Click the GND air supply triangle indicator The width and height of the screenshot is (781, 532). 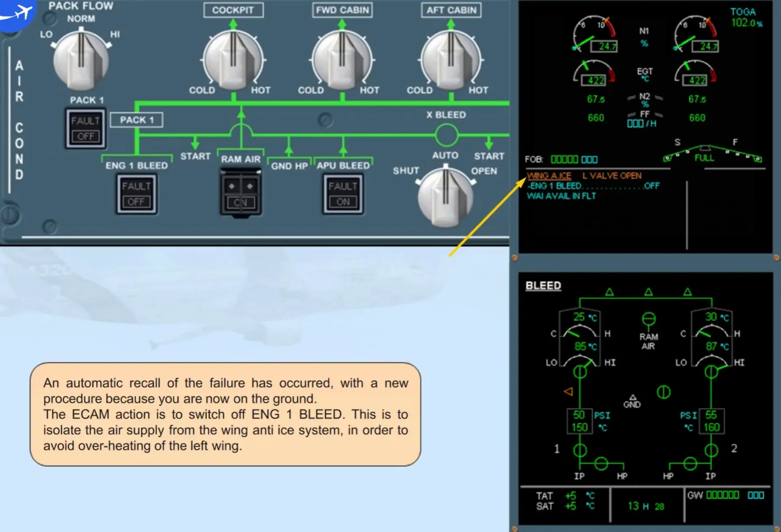[x=632, y=398]
